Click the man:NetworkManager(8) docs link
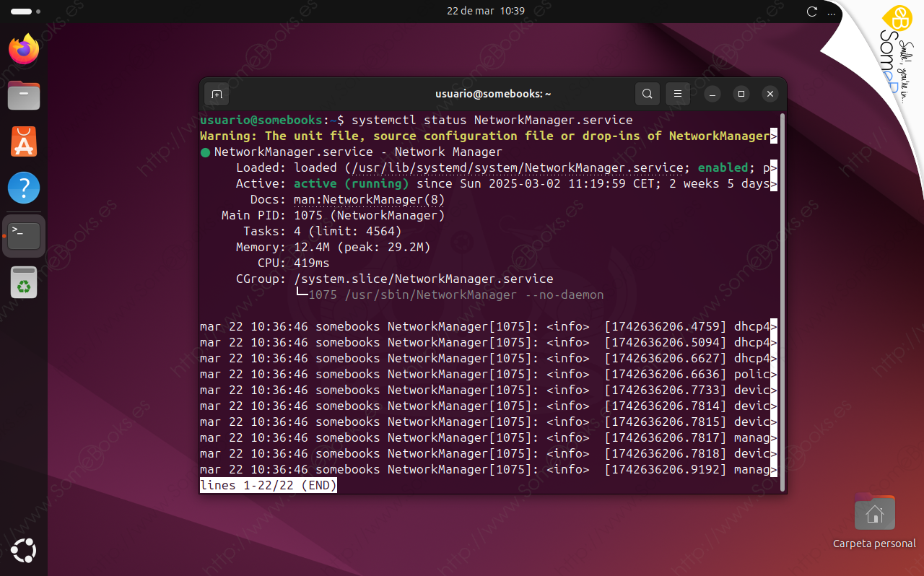The height and width of the screenshot is (576, 924). pyautogui.click(x=369, y=199)
